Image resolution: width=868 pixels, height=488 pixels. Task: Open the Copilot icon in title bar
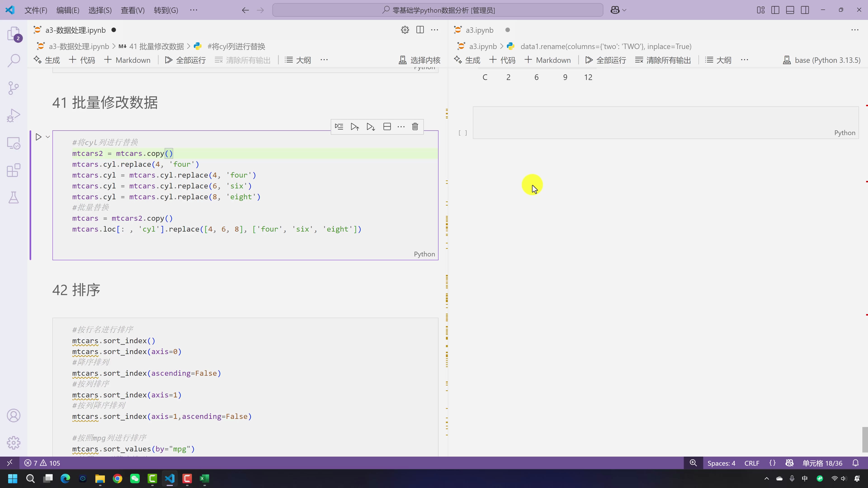[615, 10]
